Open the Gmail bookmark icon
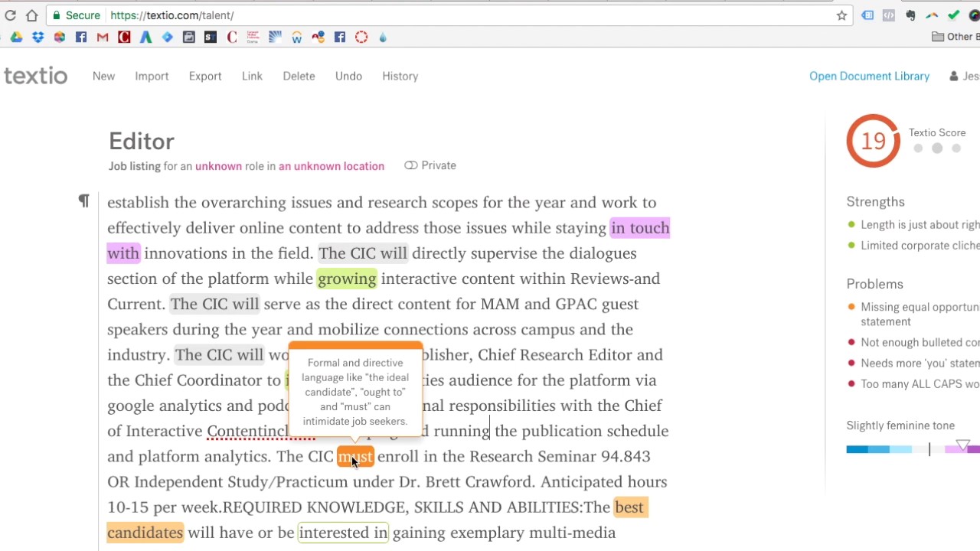Screen dimensions: 980x551 pyautogui.click(x=103, y=37)
